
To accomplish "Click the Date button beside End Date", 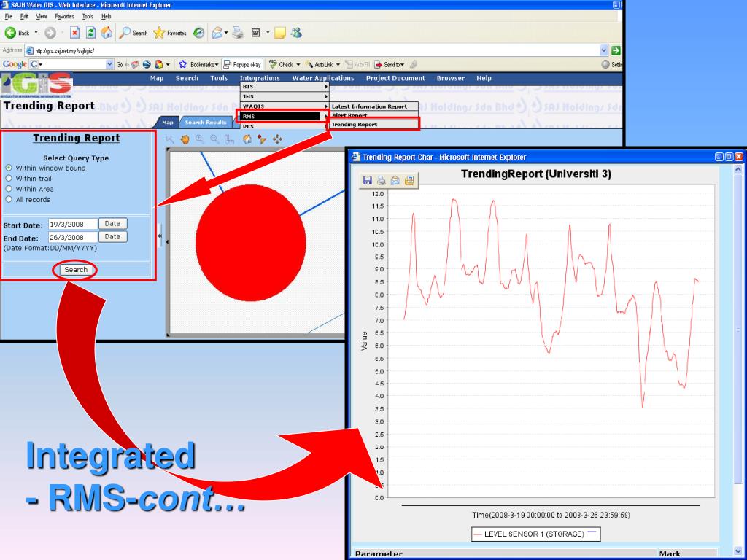I will [112, 237].
